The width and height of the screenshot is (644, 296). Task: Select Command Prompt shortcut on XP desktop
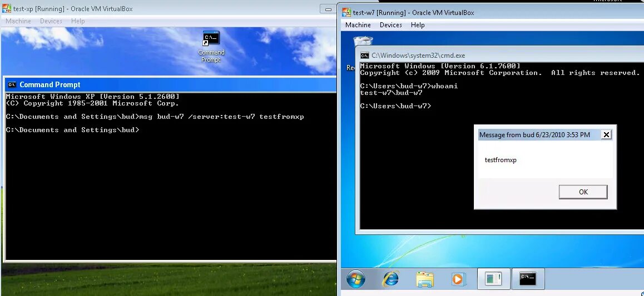click(211, 46)
